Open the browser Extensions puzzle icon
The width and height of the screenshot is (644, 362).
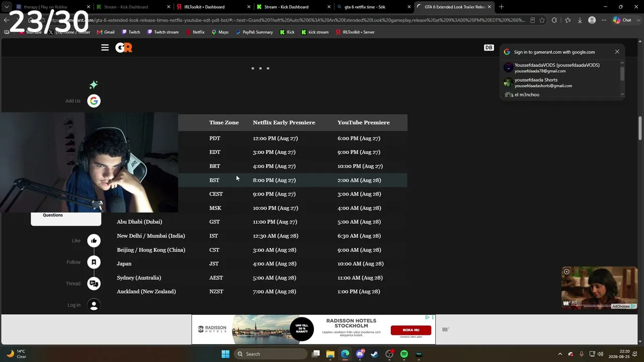(554, 20)
